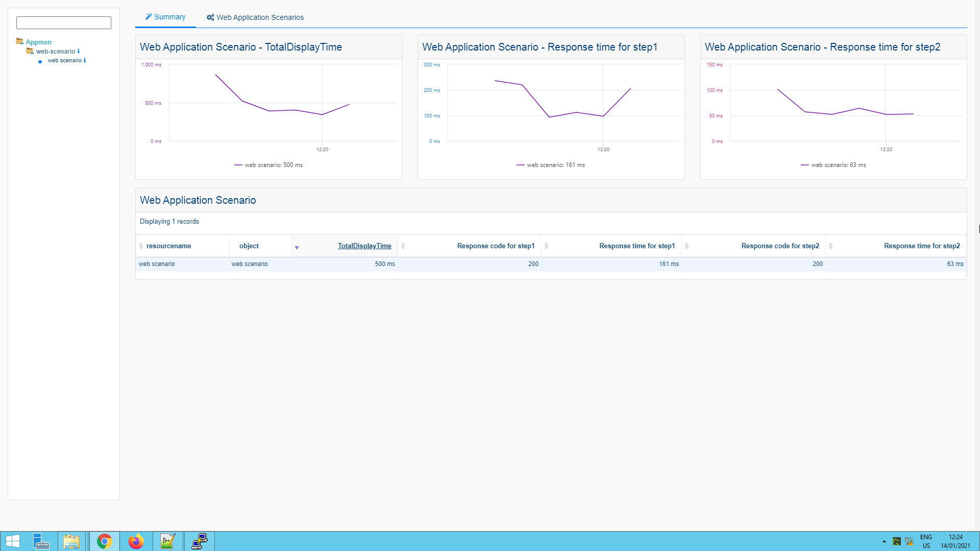Select the web scenario item in the tree

(66, 60)
